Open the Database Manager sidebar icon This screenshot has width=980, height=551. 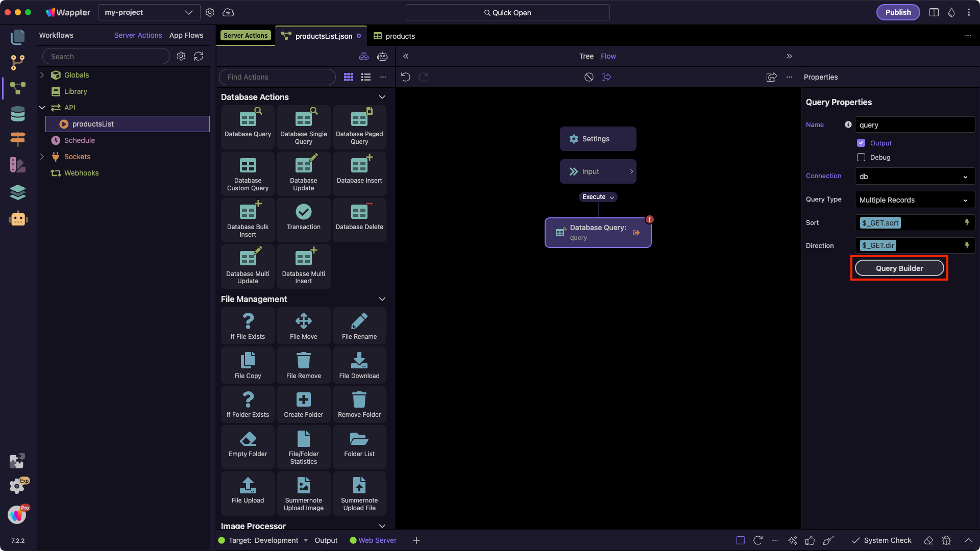click(17, 114)
